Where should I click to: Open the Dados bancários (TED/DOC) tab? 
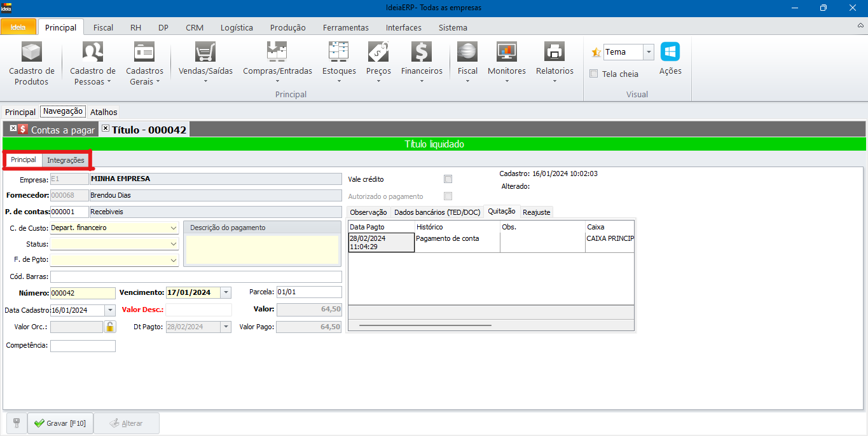[x=437, y=212]
